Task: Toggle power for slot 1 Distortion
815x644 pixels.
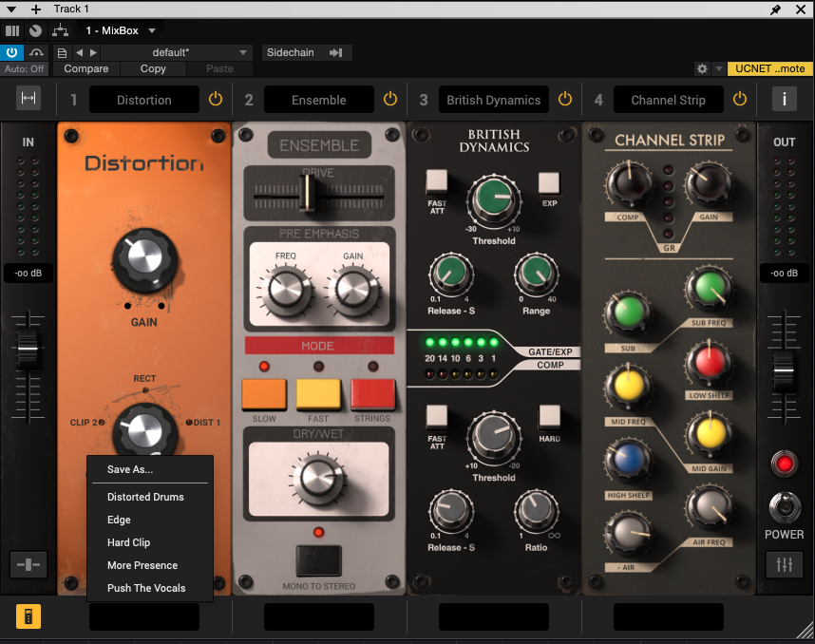Action: [216, 99]
